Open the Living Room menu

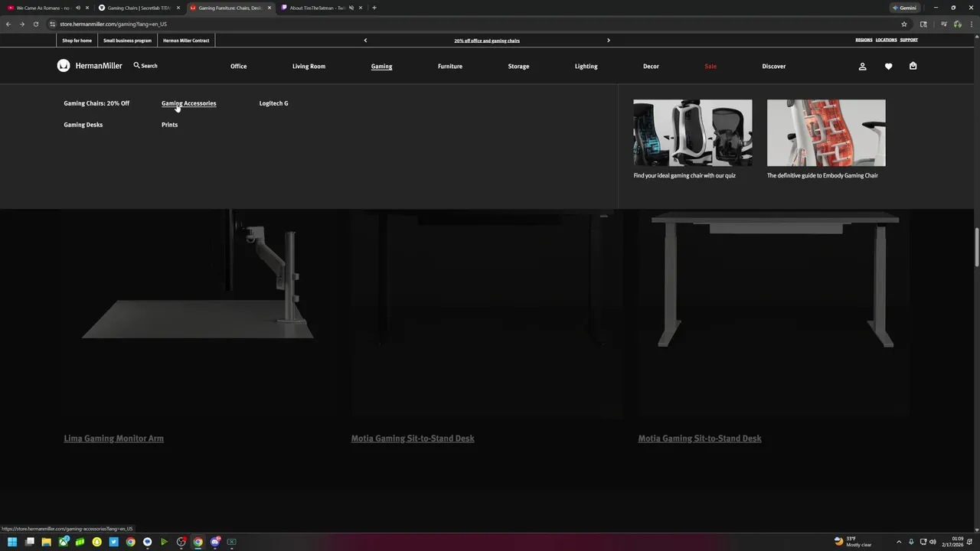[309, 67]
